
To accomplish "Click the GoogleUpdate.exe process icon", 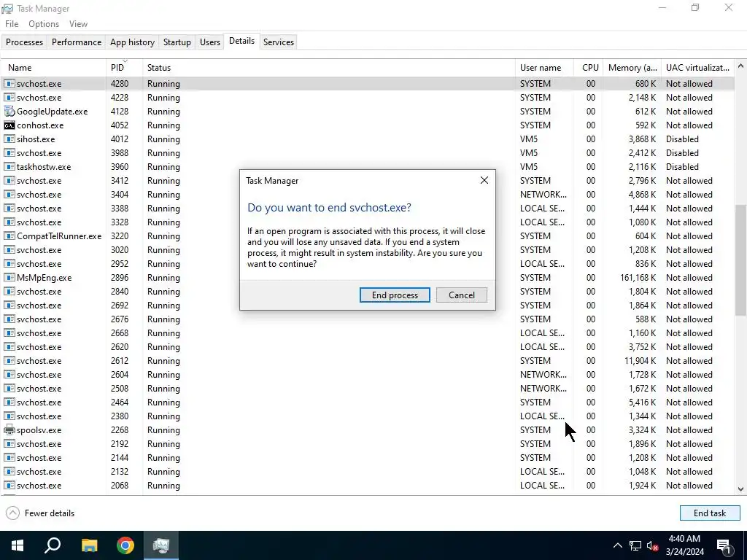I will [9, 112].
